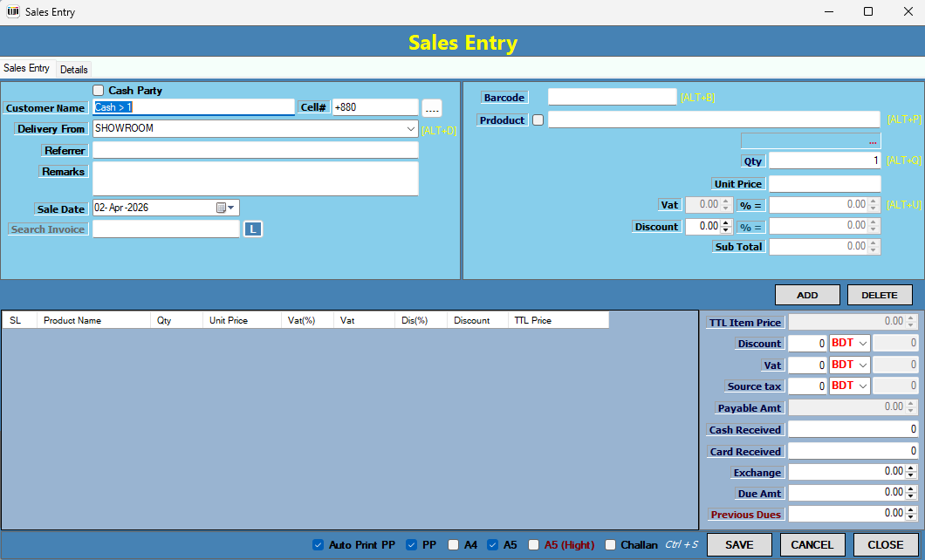Click the red dots product lookup bar
The height and width of the screenshot is (560, 925).
811,141
